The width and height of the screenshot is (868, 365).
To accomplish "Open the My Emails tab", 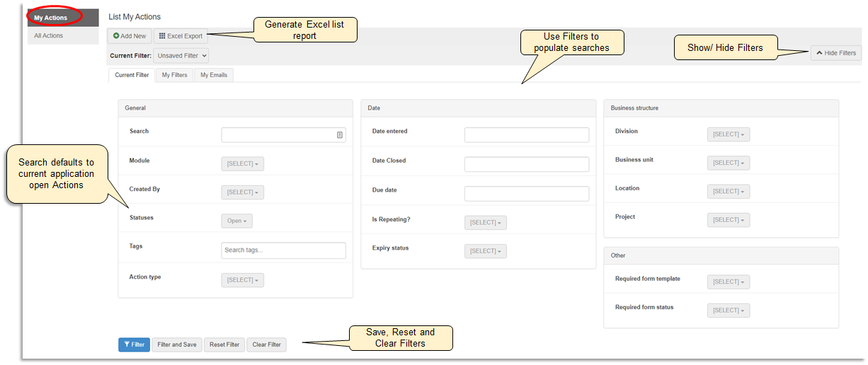I will 213,75.
